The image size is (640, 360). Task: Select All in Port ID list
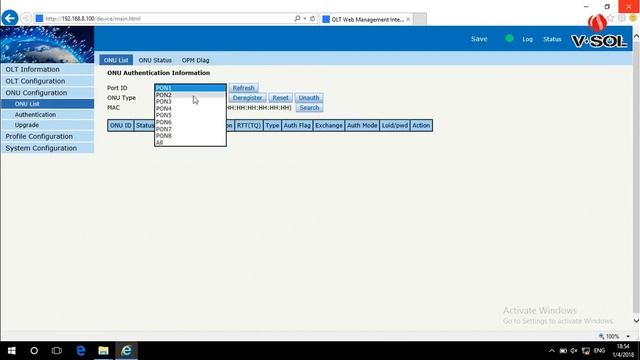(x=190, y=142)
